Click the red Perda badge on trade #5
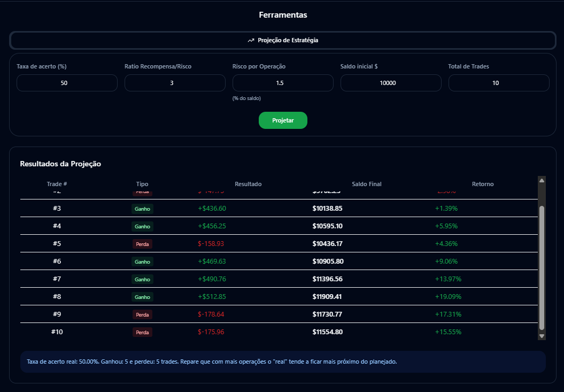The height and width of the screenshot is (392, 564). 142,244
